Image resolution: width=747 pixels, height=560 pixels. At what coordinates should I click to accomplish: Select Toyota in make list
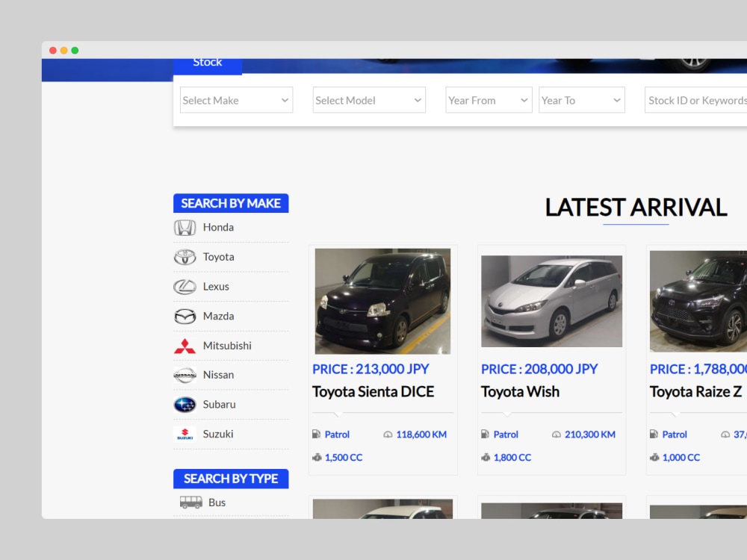pos(219,257)
